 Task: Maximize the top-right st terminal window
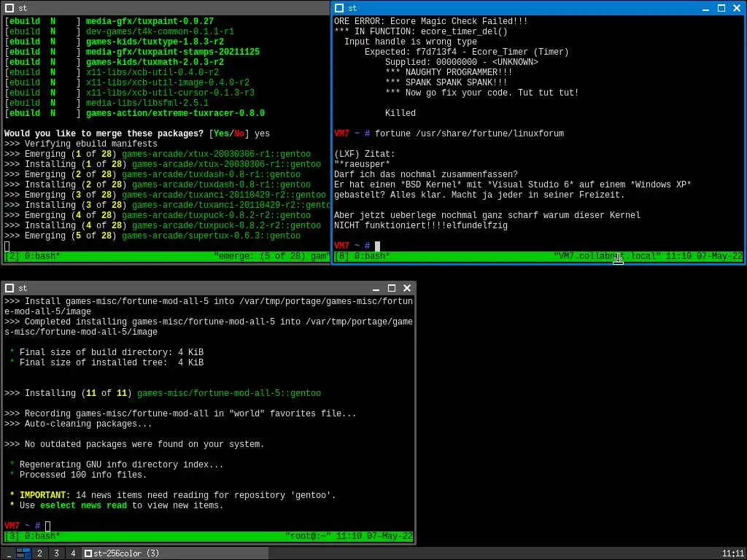click(x=721, y=8)
